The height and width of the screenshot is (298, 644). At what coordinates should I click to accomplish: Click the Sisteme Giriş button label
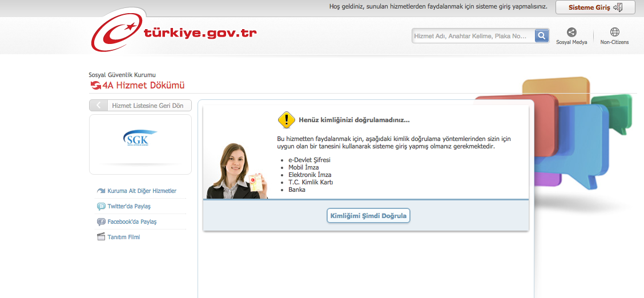[589, 7]
